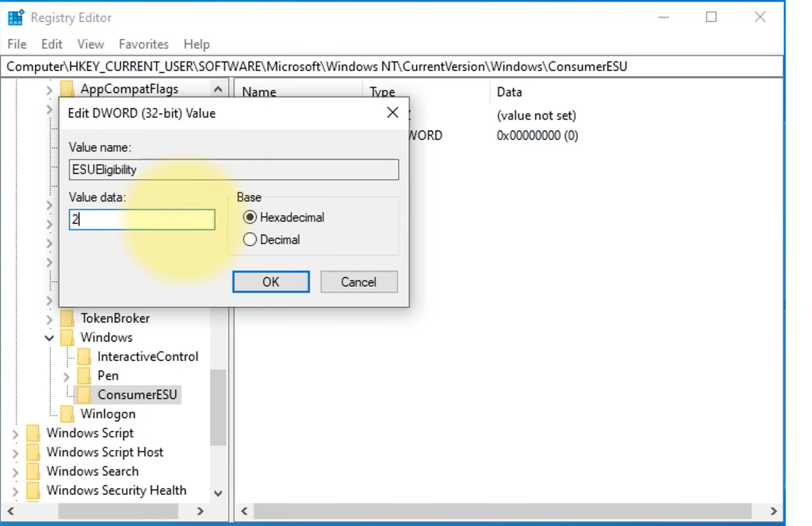Collapse the Windows key tree node
The height and width of the screenshot is (526, 812).
point(49,337)
